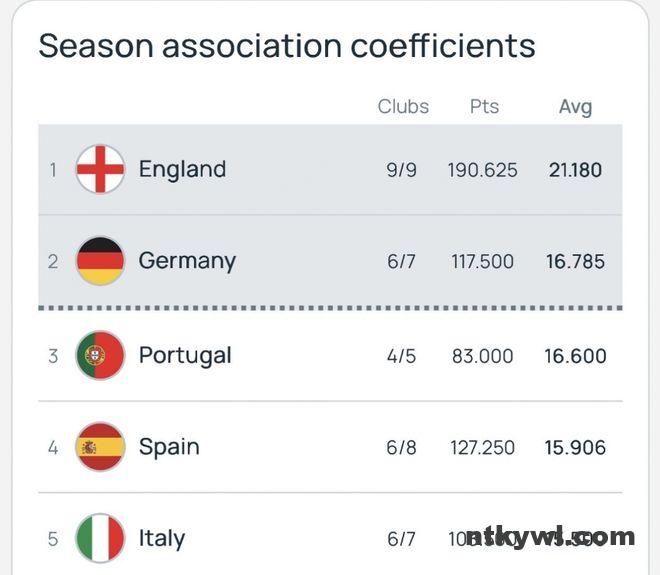Click the England flag icon
The height and width of the screenshot is (575, 660).
[x=100, y=170]
